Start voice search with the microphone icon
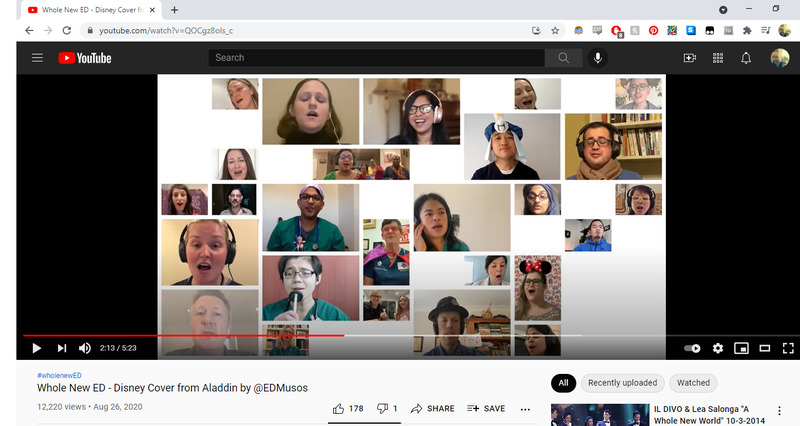 coord(598,58)
